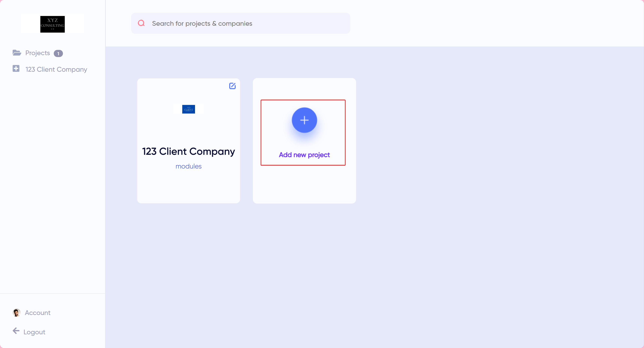This screenshot has width=644, height=348.
Task: Focus the projects and companies search field
Action: coord(247,23)
